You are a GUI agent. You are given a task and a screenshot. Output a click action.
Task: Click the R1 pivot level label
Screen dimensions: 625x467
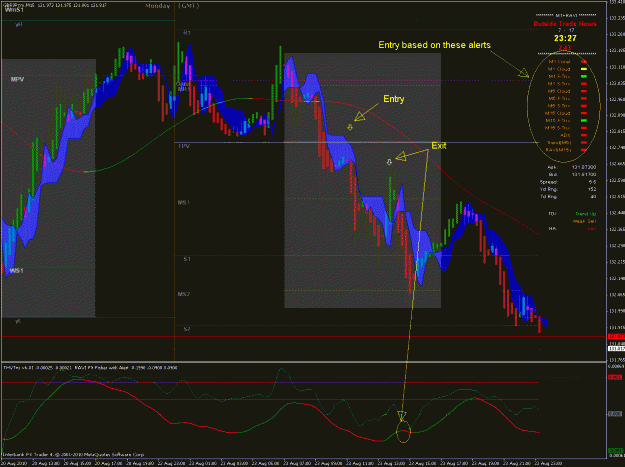(x=187, y=33)
